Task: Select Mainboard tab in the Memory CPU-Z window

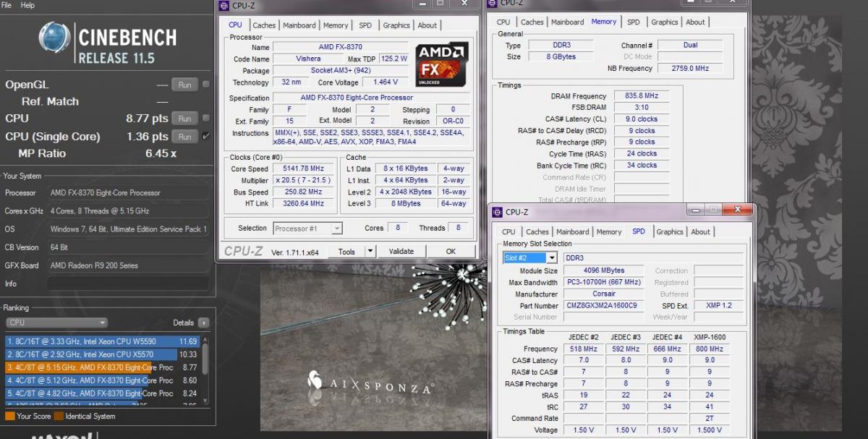Action: point(568,22)
